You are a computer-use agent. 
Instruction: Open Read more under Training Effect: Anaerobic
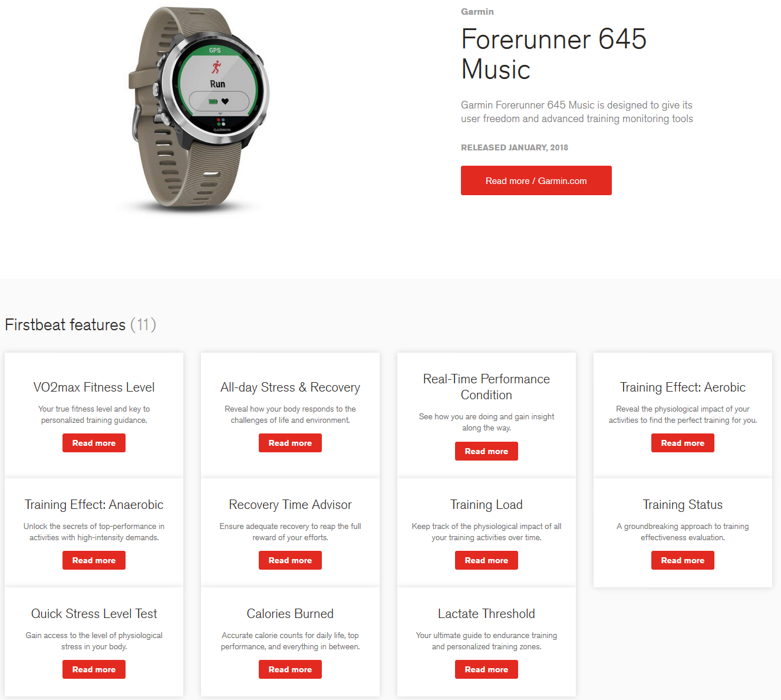point(94,560)
